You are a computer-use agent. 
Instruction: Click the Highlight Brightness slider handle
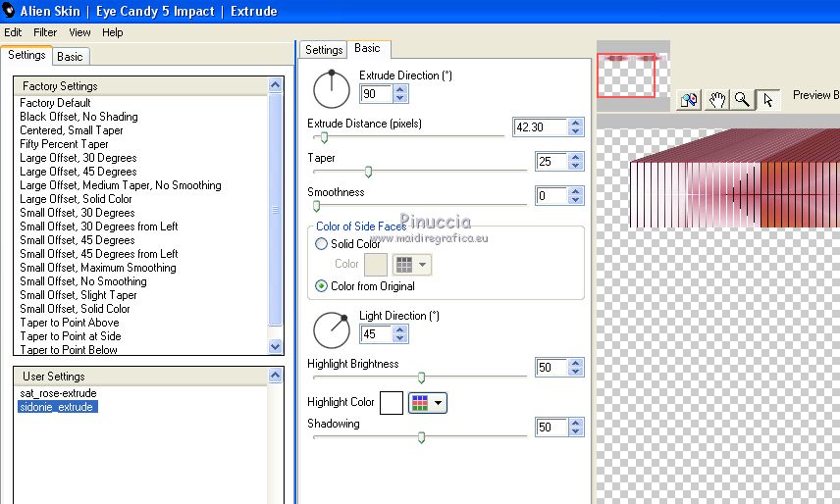[x=421, y=378]
